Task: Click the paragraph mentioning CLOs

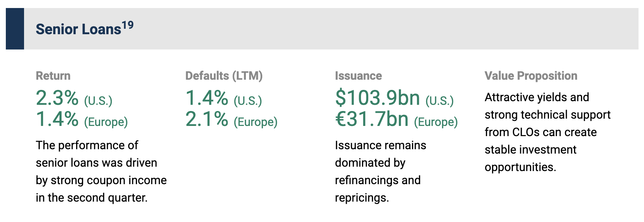Action: click(547, 132)
